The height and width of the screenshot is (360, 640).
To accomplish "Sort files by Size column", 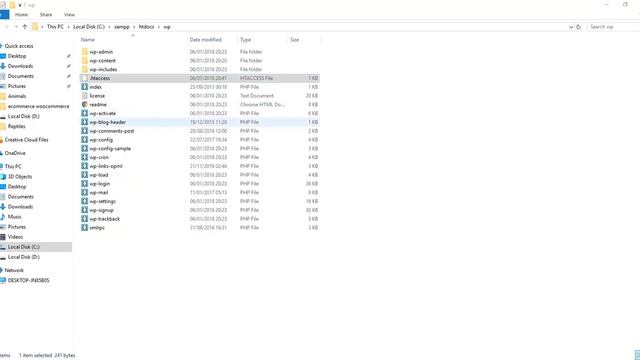I will (295, 40).
